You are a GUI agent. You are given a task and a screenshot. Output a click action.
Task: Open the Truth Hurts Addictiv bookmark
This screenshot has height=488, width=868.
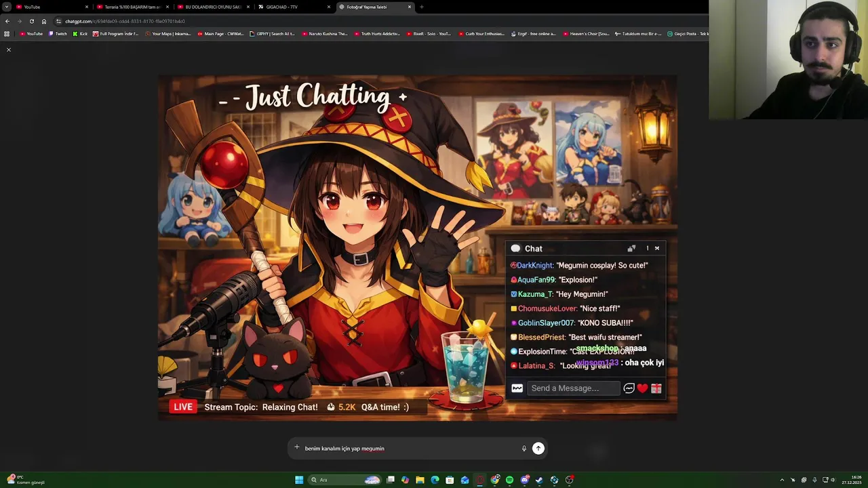(377, 33)
